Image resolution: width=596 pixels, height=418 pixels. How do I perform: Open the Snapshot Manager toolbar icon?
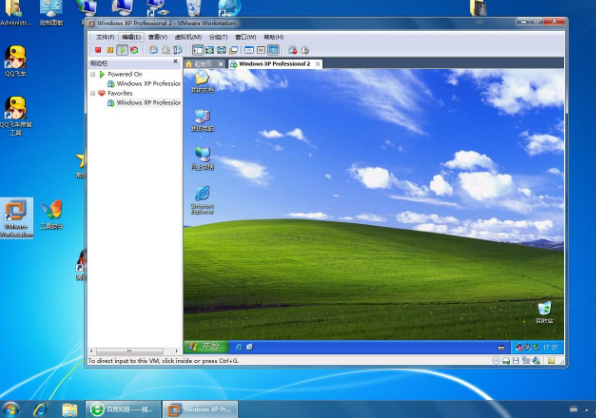click(x=178, y=50)
